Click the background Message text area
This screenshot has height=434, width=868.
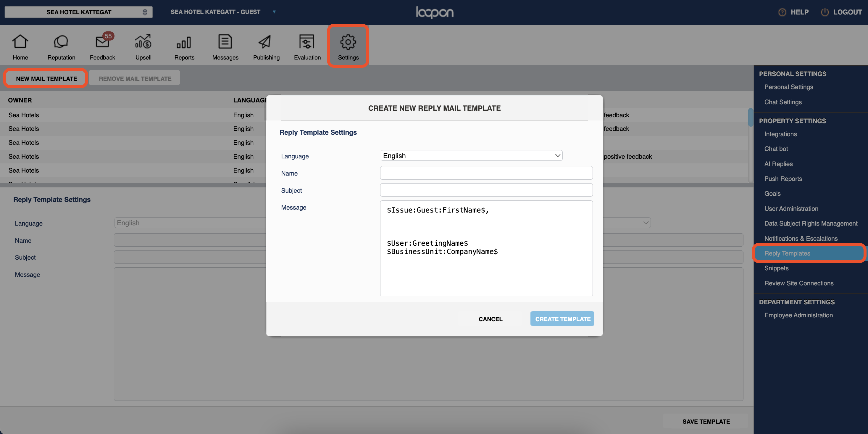point(428,334)
